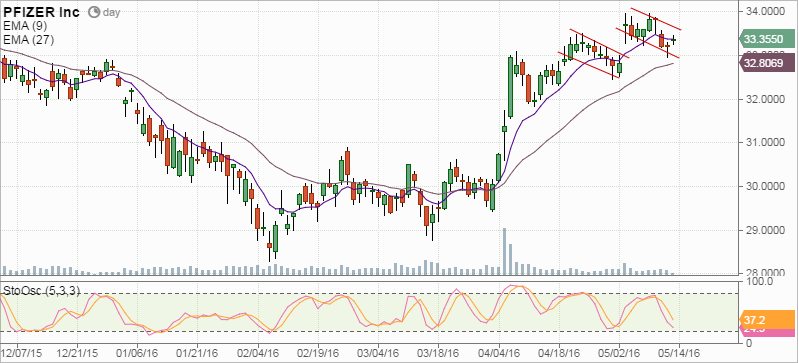Click the 02/04/16 date label
The width and height of the screenshot is (798, 363).
258,352
